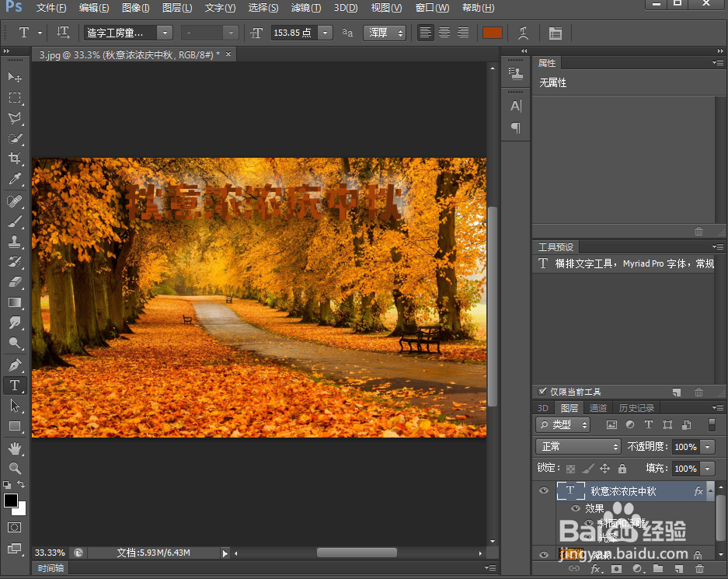728x579 pixels.
Task: Open the 滤镜 menu
Action: pos(306,8)
